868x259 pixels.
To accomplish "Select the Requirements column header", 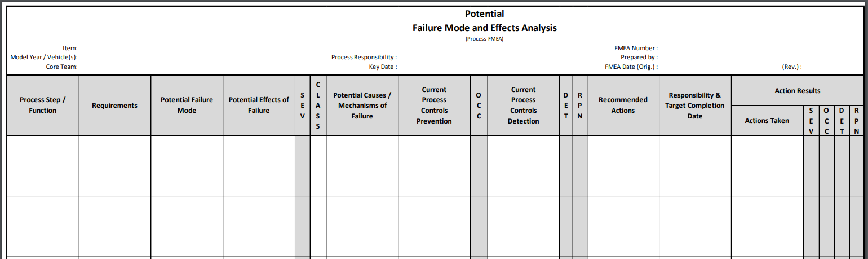I will point(115,105).
